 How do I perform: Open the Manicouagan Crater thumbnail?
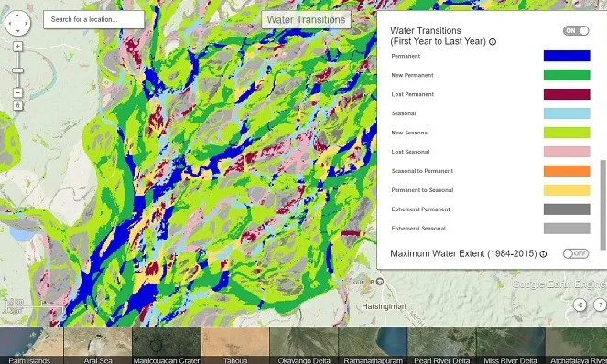(167, 346)
